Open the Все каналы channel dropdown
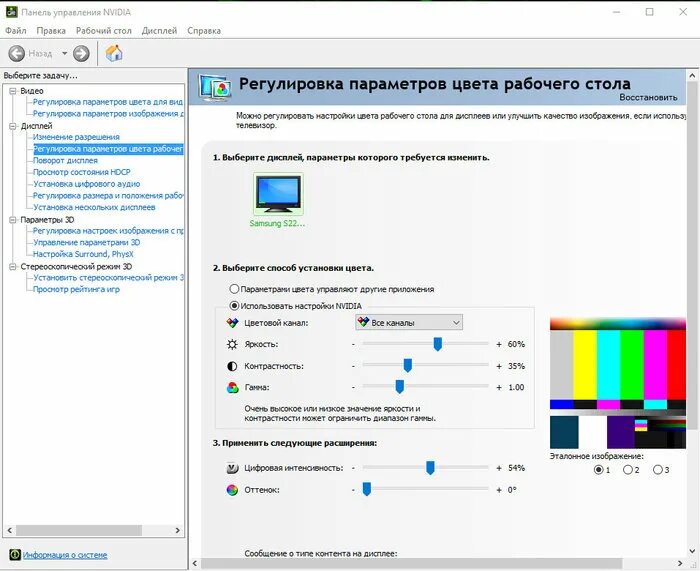Viewport: 700px width, 571px height. (x=409, y=322)
